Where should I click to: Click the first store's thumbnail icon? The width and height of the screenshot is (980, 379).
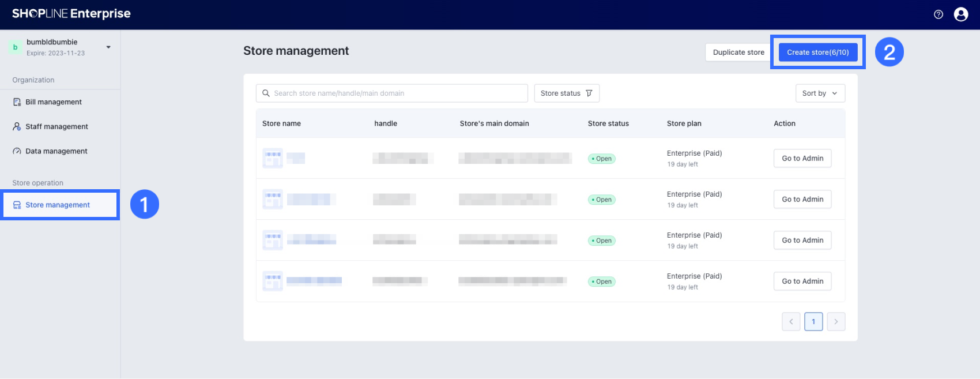click(x=273, y=158)
